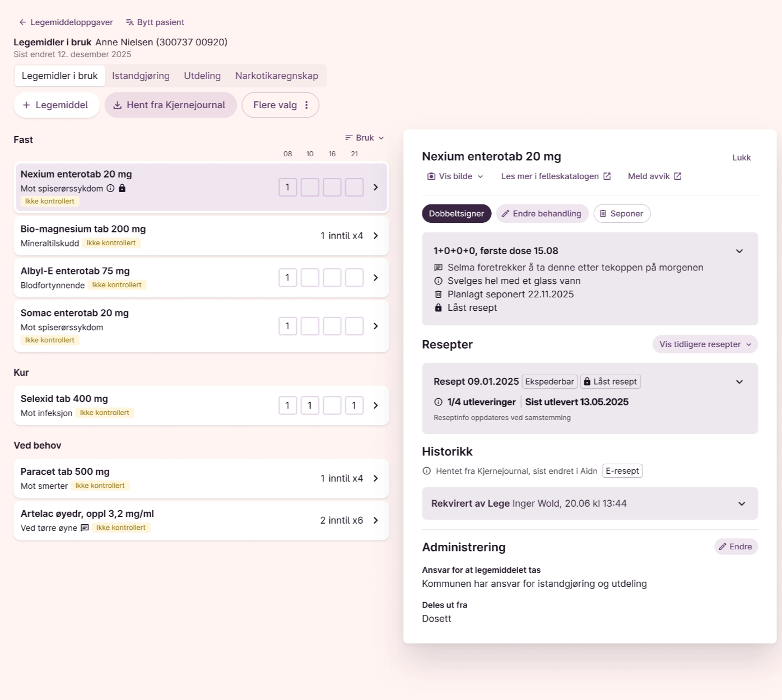Open the Narkotikaregnskap tab
This screenshot has height=700, width=782.
pyautogui.click(x=276, y=76)
